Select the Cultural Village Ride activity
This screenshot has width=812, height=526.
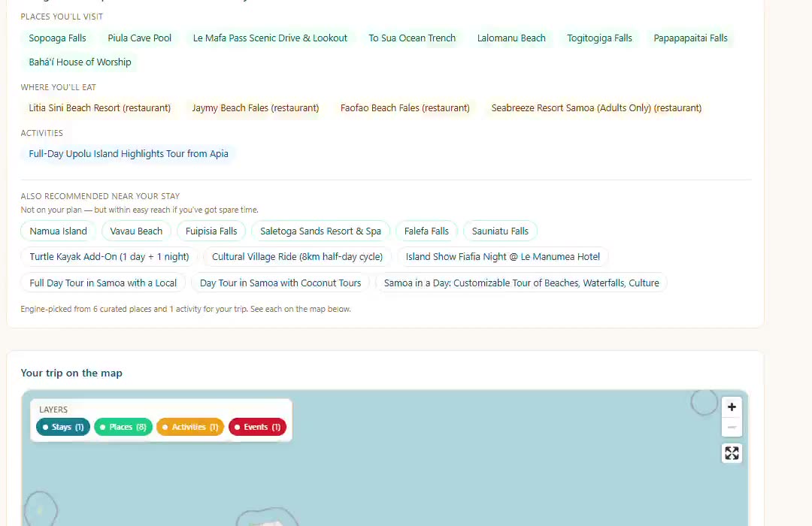[297, 257]
